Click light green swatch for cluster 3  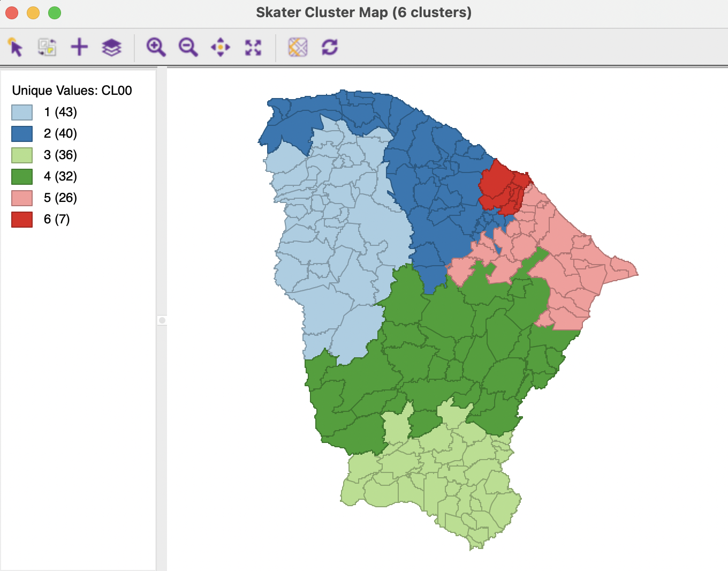[x=22, y=155]
